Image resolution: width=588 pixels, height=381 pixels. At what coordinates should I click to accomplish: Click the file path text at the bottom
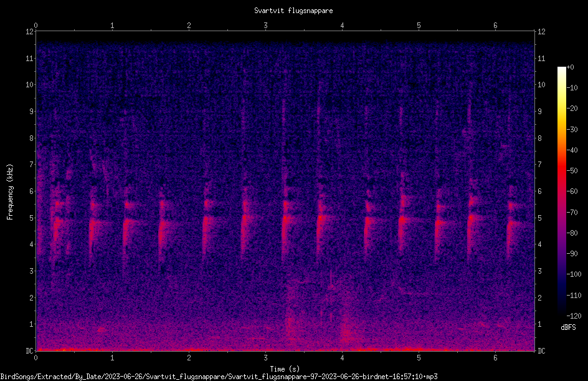tap(219, 377)
